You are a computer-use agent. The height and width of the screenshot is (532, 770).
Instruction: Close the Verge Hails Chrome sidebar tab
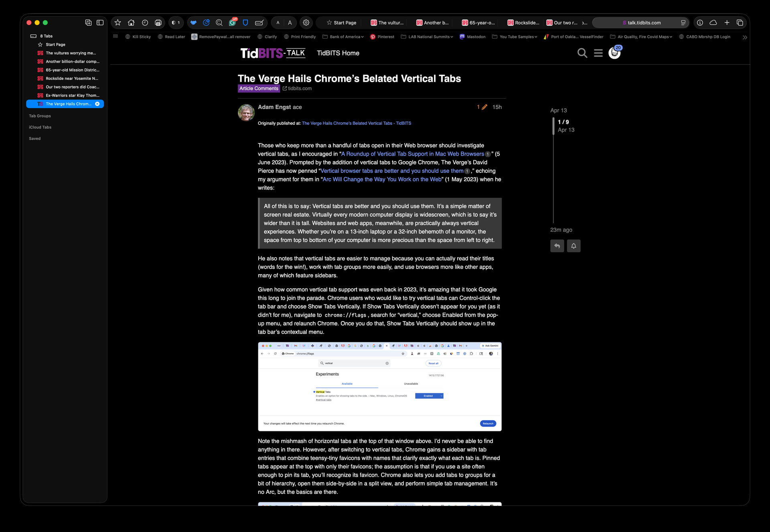click(97, 104)
